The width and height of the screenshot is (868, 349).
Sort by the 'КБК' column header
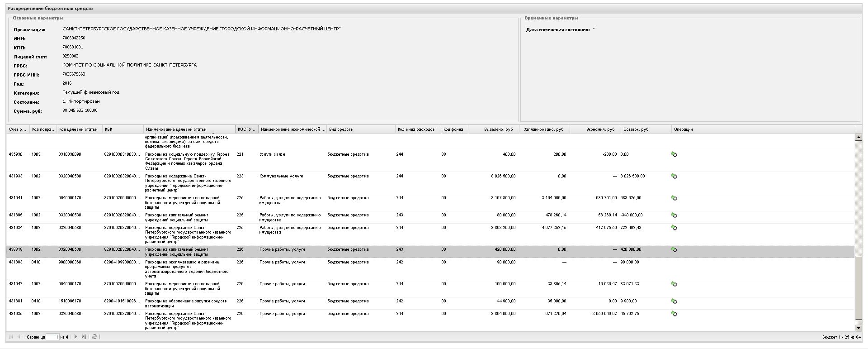pos(123,129)
